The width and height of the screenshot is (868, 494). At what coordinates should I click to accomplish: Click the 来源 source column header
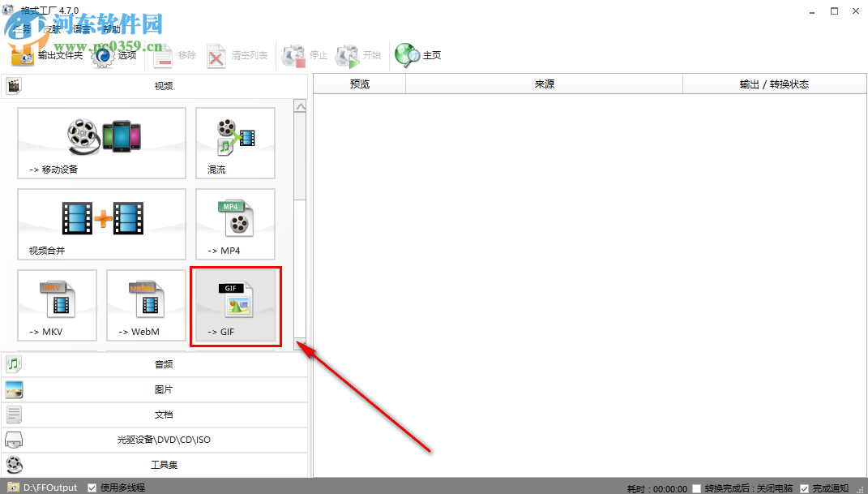tap(544, 84)
